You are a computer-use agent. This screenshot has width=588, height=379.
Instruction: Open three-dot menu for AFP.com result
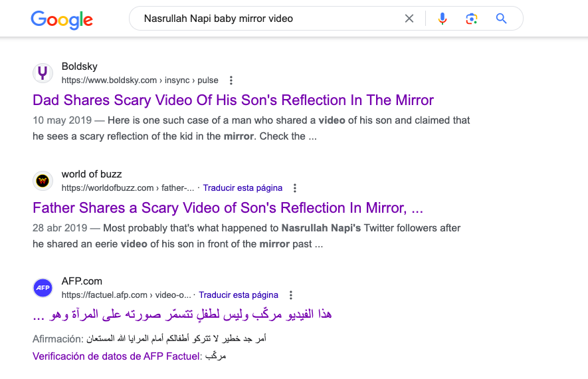coord(290,295)
